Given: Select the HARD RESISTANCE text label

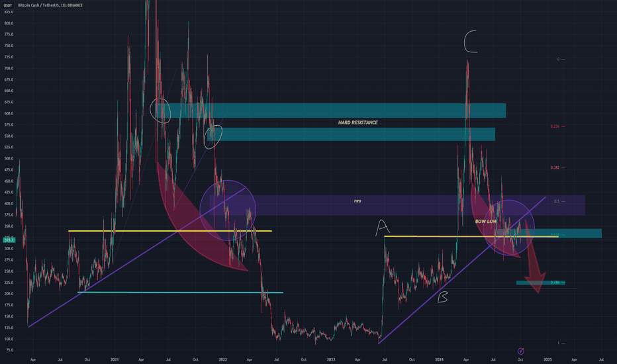Looking at the screenshot, I should pyautogui.click(x=357, y=122).
